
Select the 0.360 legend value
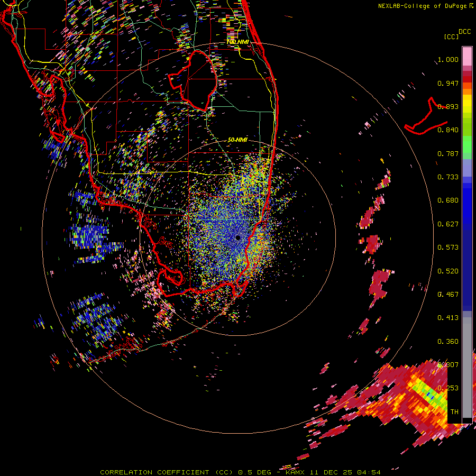tap(448, 342)
